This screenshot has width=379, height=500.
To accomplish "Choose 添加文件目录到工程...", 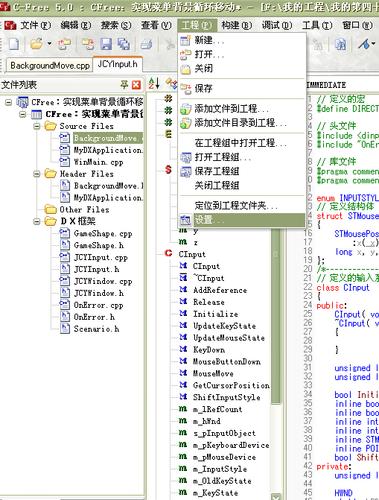I will point(242,123).
